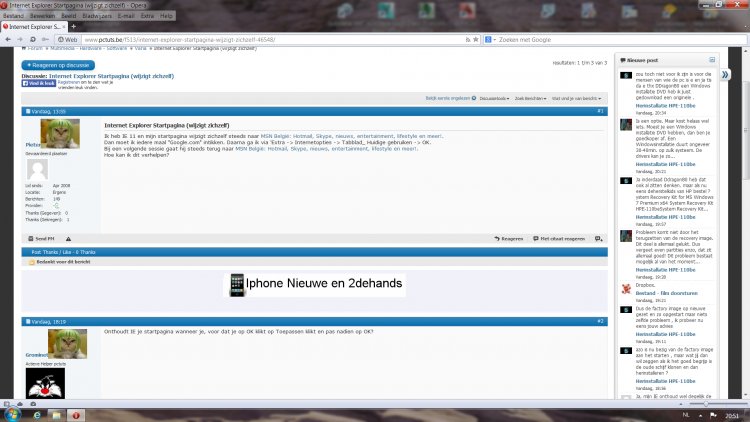Open the Registreren link near Facebook button
This screenshot has height=422, width=750.
point(68,82)
